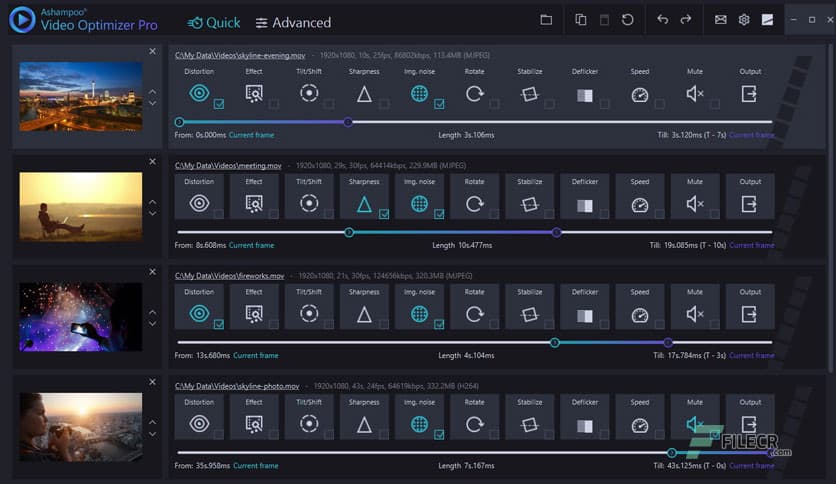Click Rotate icon for skyline-evening.mov
The height and width of the screenshot is (484, 836).
[x=475, y=94]
